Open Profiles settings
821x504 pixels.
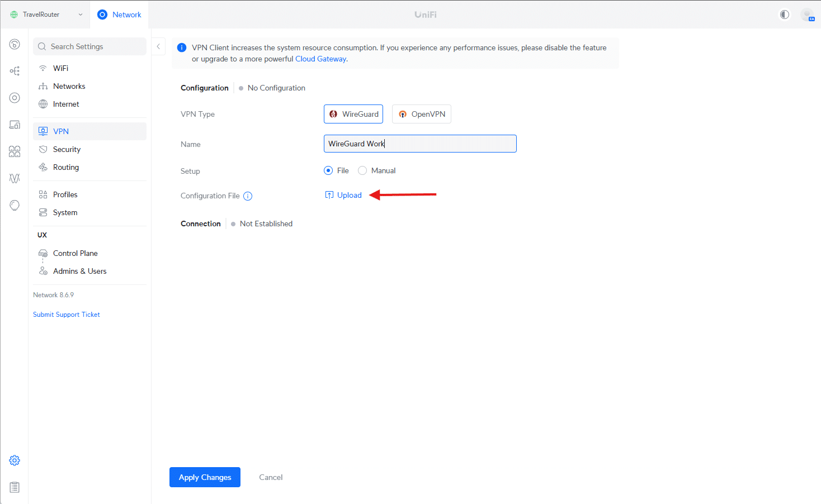pos(89,194)
